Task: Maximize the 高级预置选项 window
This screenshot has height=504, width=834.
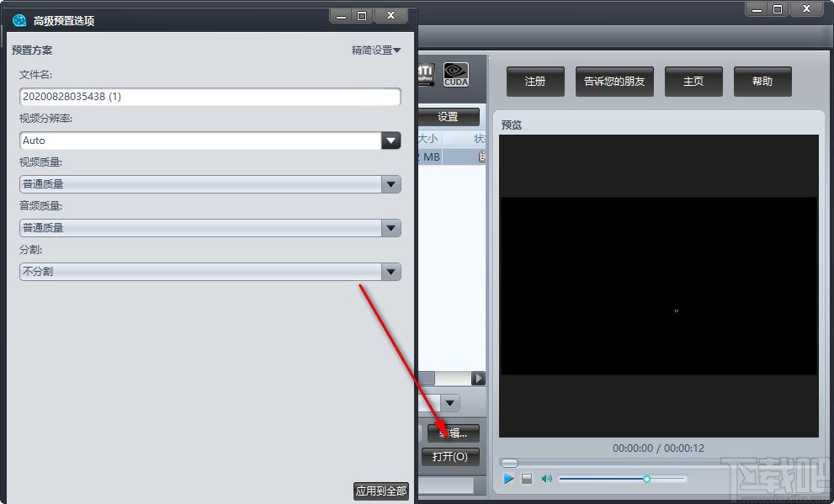Action: click(x=362, y=16)
